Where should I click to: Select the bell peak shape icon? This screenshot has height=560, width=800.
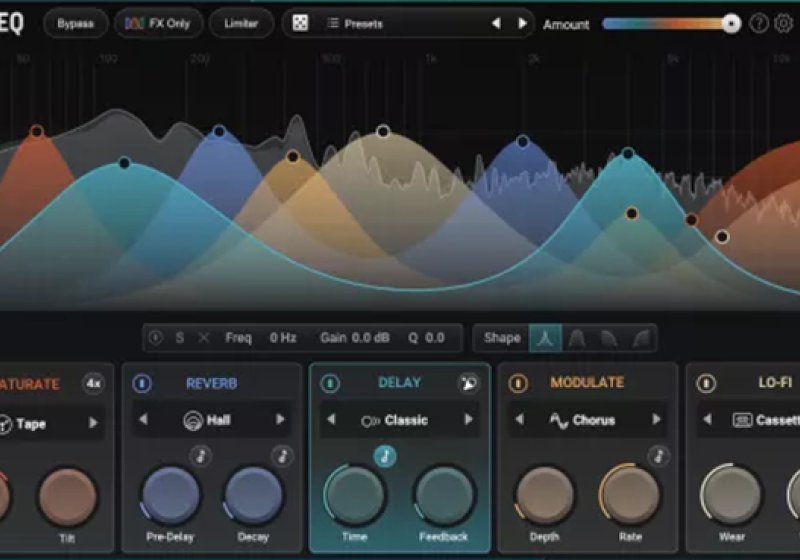(545, 338)
